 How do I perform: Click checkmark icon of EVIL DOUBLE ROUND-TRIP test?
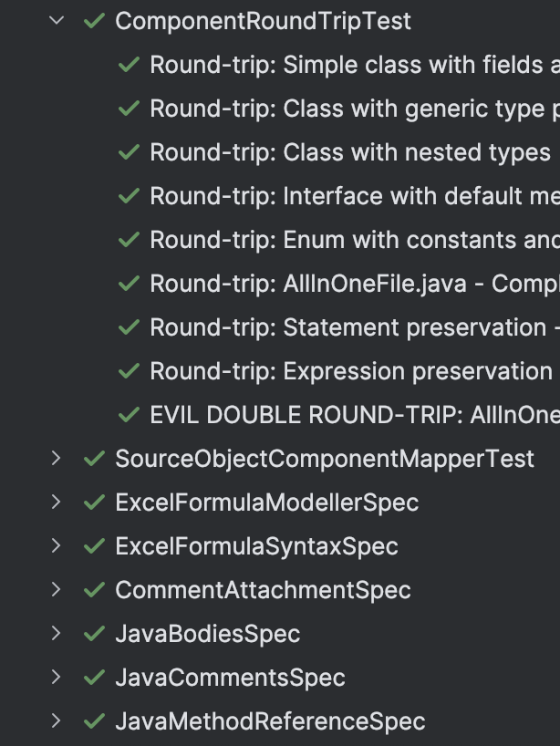coord(129,415)
